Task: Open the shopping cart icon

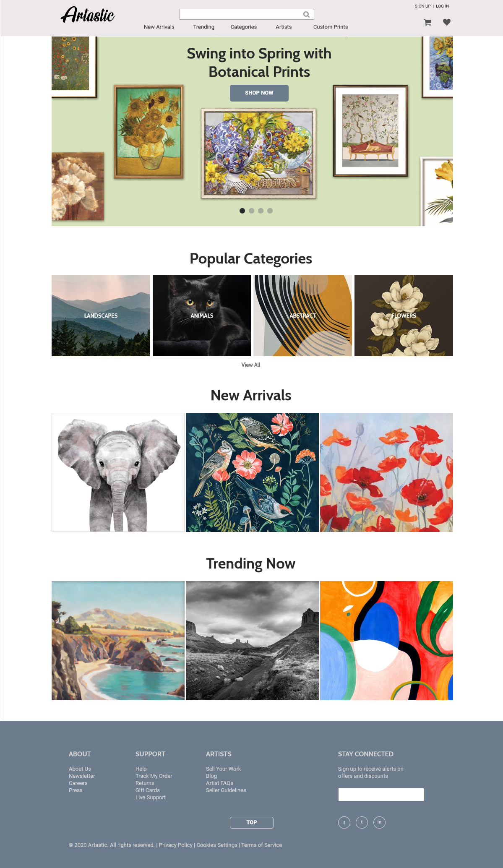Action: pyautogui.click(x=427, y=22)
